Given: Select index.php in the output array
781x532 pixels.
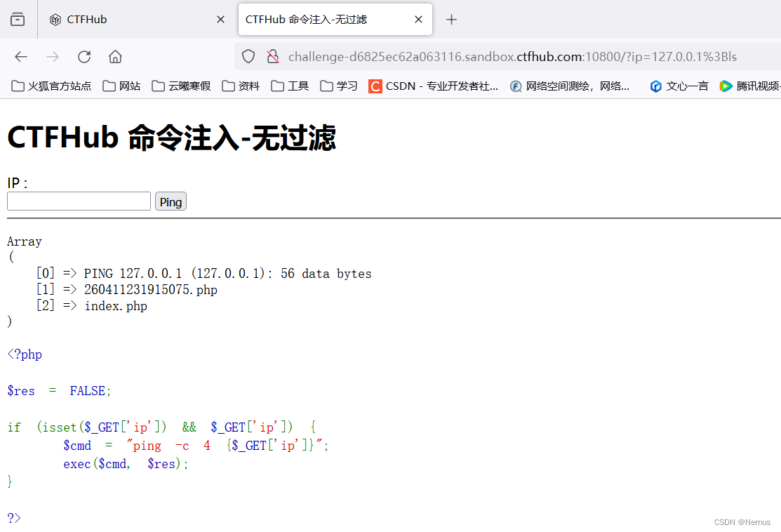Looking at the screenshot, I should click(116, 306).
